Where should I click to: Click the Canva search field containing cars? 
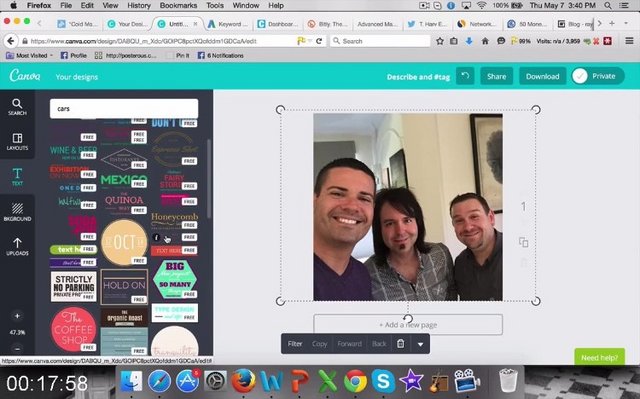coord(124,109)
